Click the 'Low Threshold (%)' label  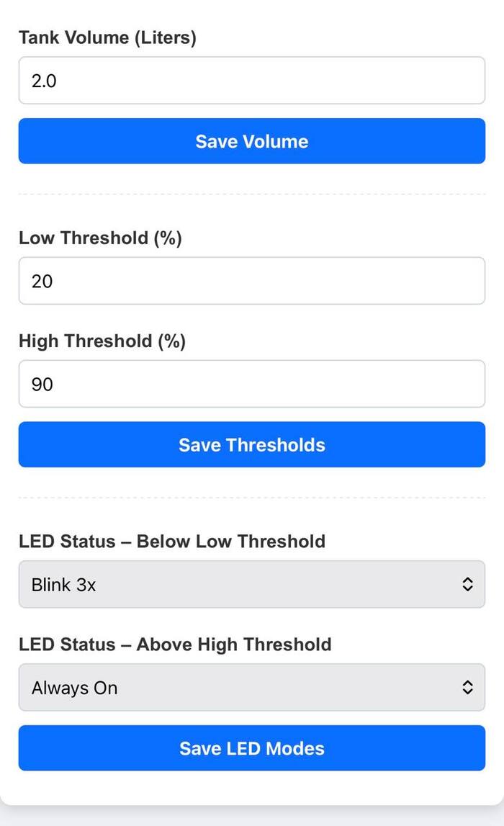click(x=100, y=238)
